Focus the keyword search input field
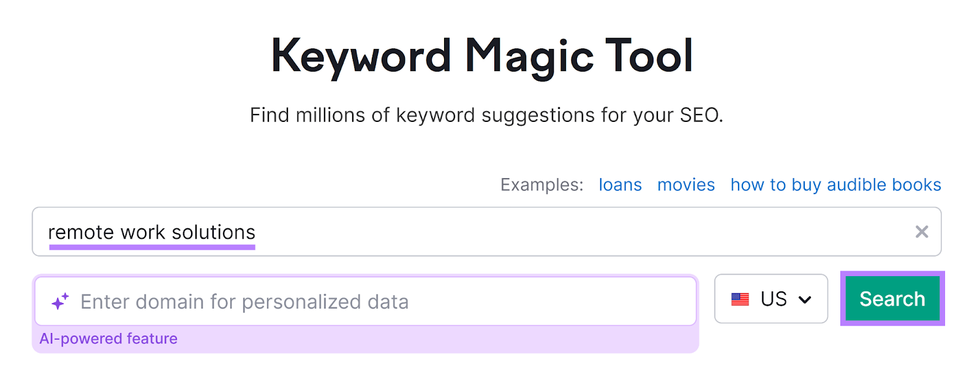The width and height of the screenshot is (980, 390). tap(429, 232)
